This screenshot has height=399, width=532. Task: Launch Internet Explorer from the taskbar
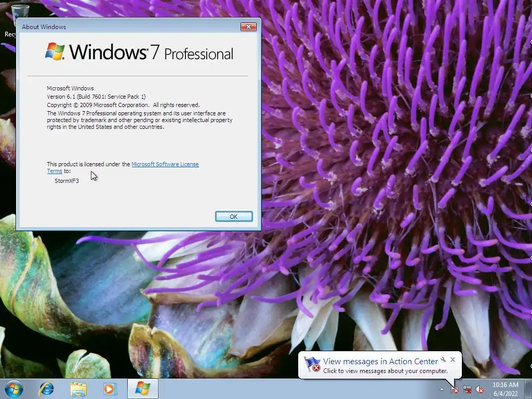point(46,389)
